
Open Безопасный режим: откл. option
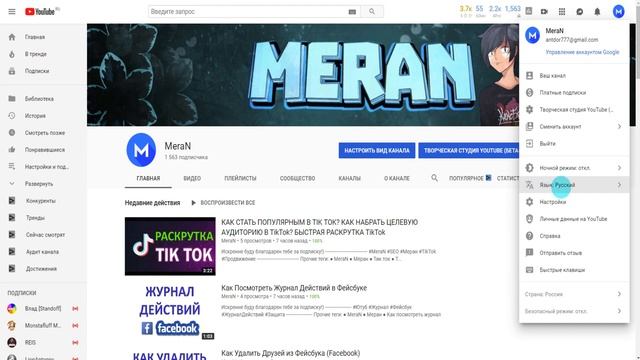click(x=574, y=311)
